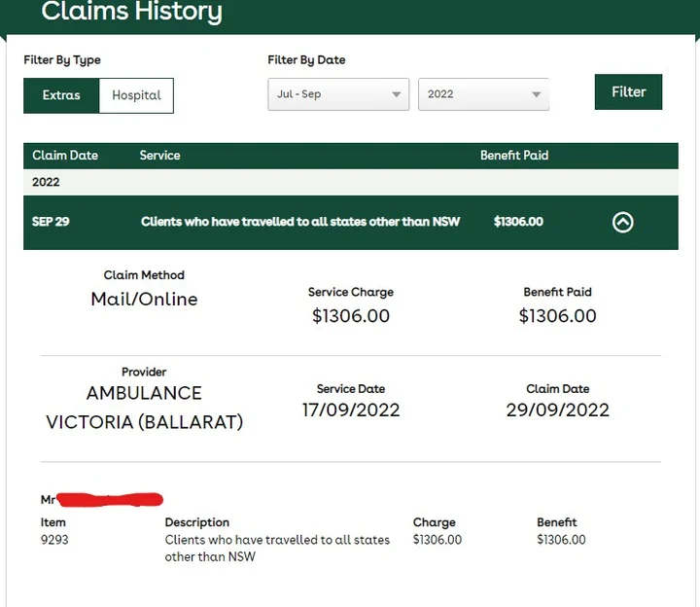Collapse the SEP 29 claim chevron
Viewport: 700px width, 607px height.
pos(622,222)
